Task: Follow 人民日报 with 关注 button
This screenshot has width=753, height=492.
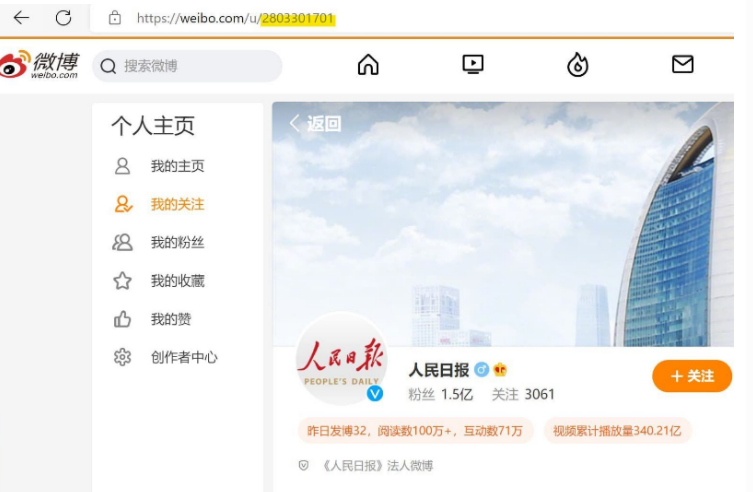Action: pos(692,376)
